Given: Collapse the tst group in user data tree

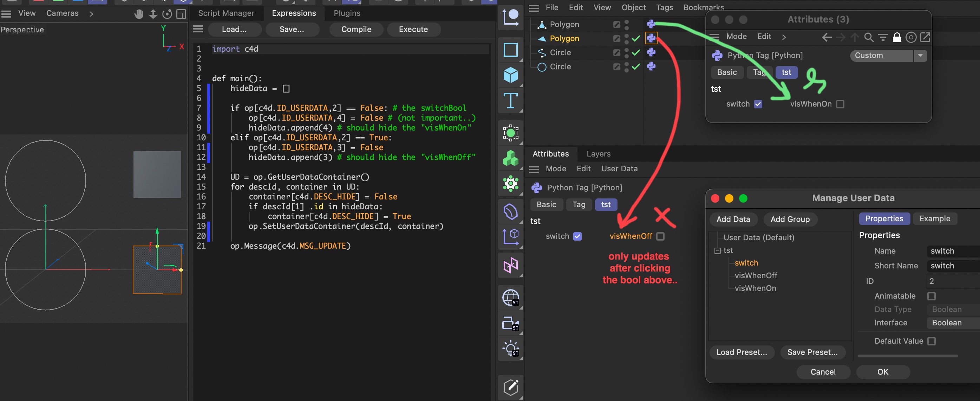Looking at the screenshot, I should (718, 250).
